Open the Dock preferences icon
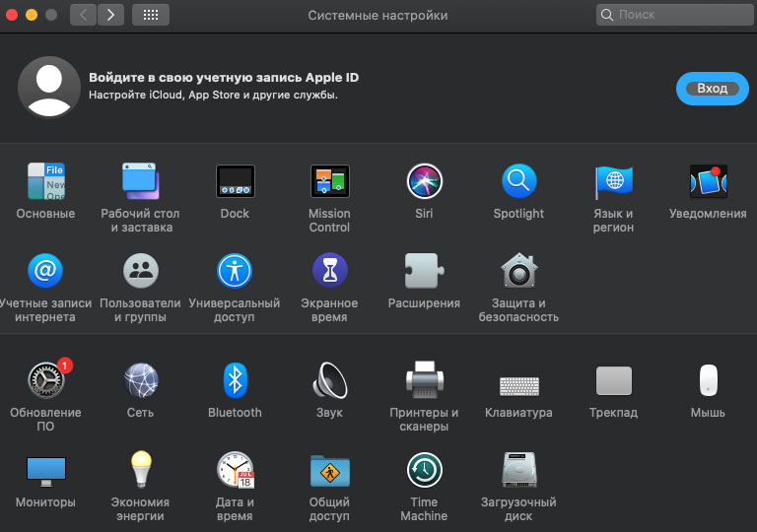757x532 pixels. pyautogui.click(x=236, y=181)
